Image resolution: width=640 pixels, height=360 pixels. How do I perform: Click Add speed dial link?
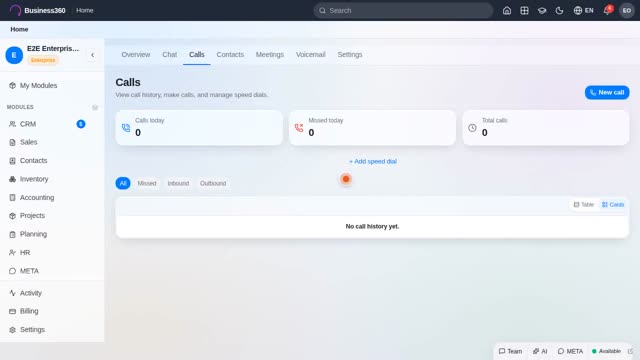373,162
